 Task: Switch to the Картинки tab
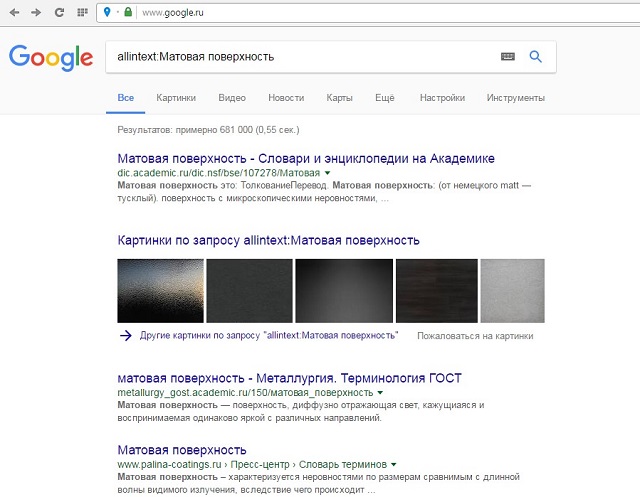[176, 98]
